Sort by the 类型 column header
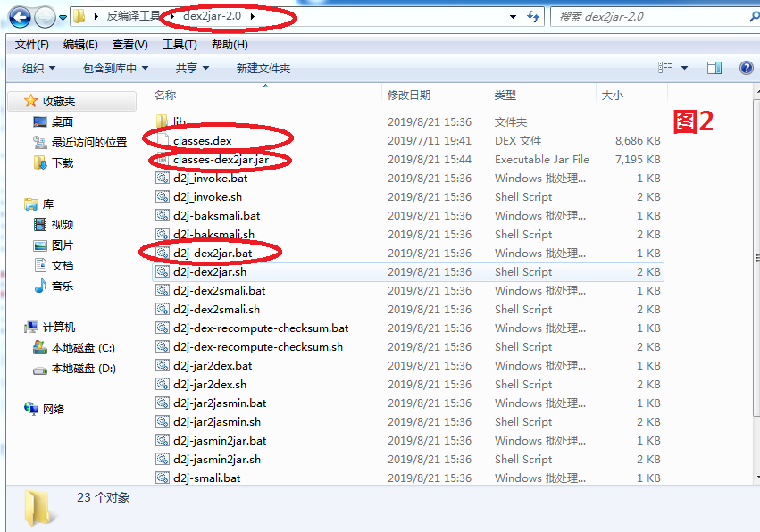The height and width of the screenshot is (532, 760). [505, 95]
